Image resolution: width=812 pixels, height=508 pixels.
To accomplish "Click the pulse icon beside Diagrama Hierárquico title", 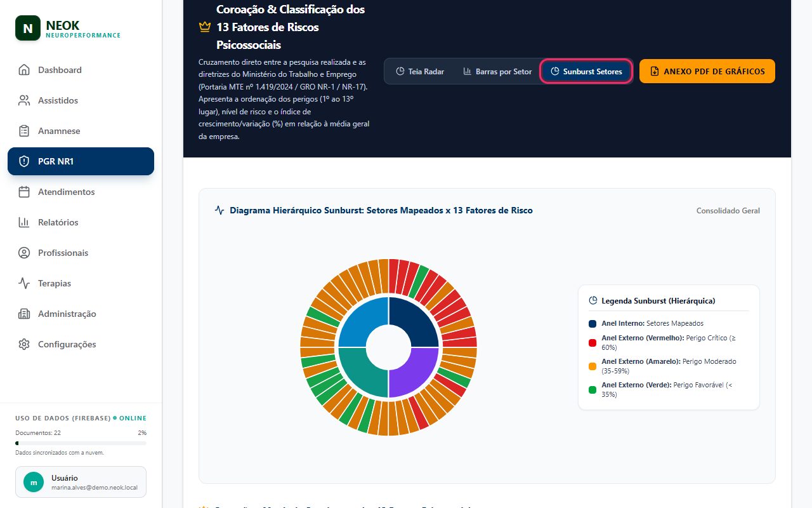I will (x=219, y=210).
